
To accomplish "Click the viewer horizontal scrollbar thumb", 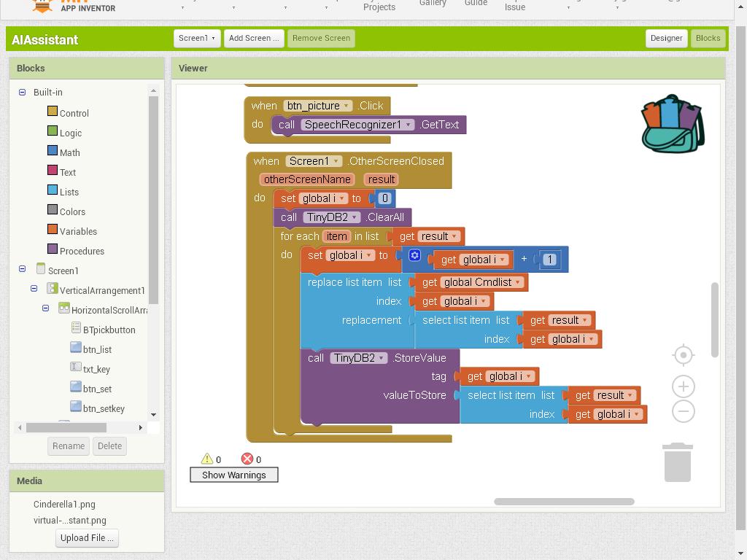I will 564,502.
